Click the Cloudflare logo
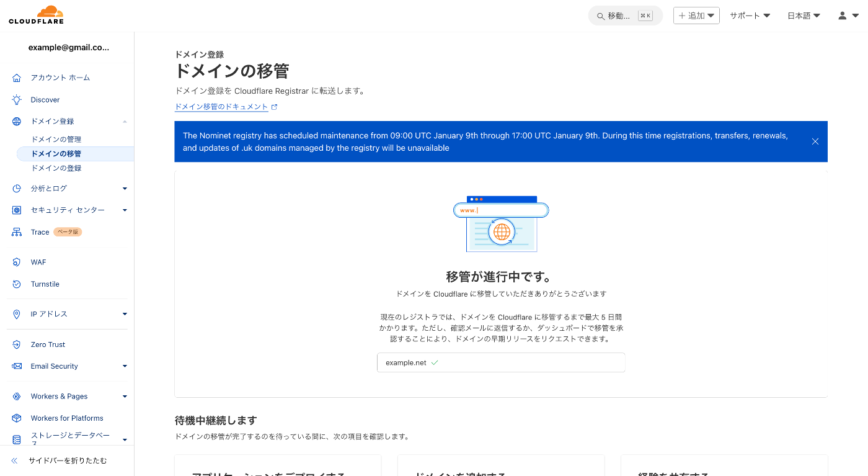 [36, 16]
